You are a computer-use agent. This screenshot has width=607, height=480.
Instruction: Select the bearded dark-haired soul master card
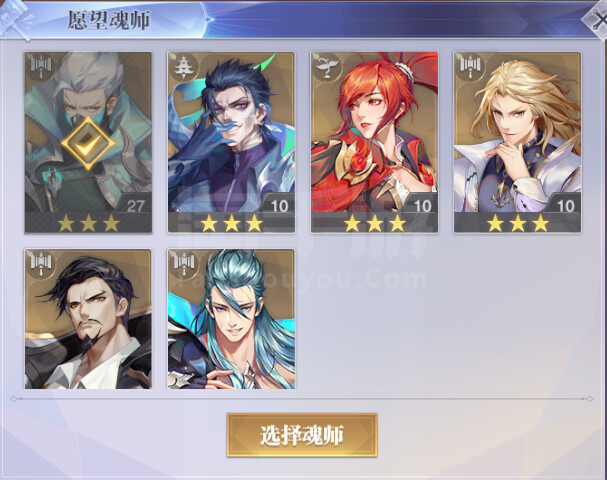click(88, 319)
